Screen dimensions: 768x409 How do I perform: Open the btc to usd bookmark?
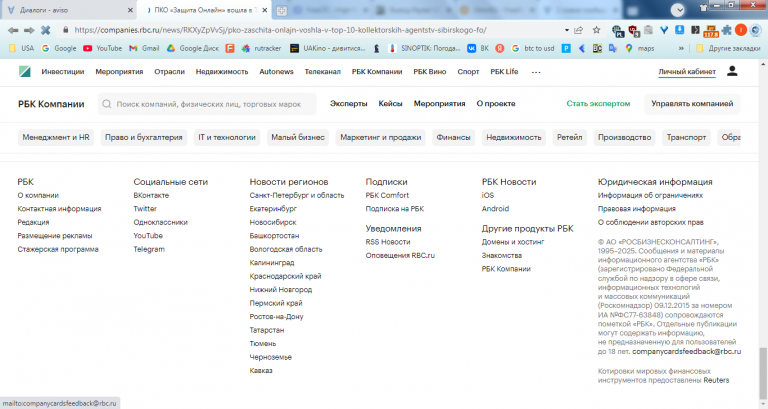pos(533,48)
